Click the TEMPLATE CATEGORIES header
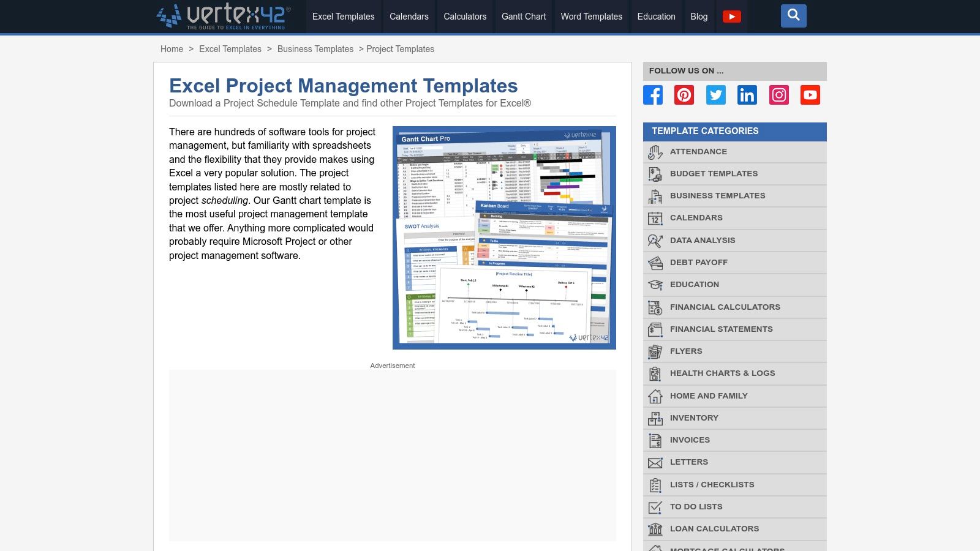Screen dimensions: 980x551 pos(735,132)
